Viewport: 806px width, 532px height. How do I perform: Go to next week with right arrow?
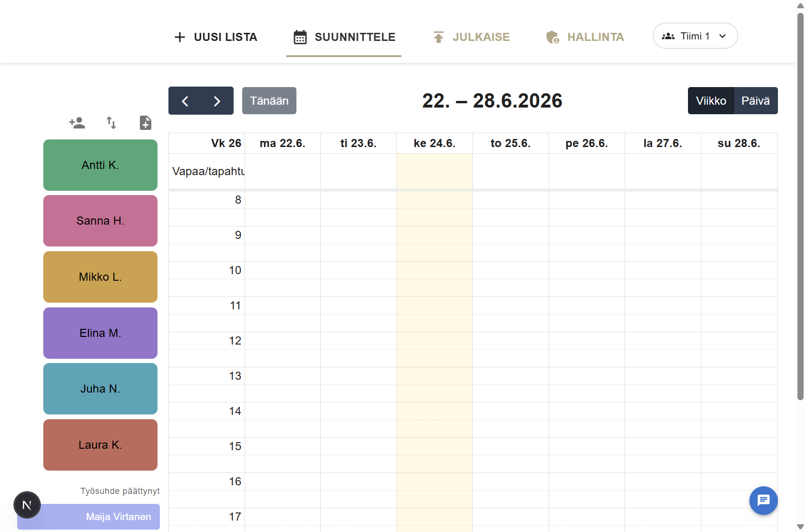[x=217, y=101]
